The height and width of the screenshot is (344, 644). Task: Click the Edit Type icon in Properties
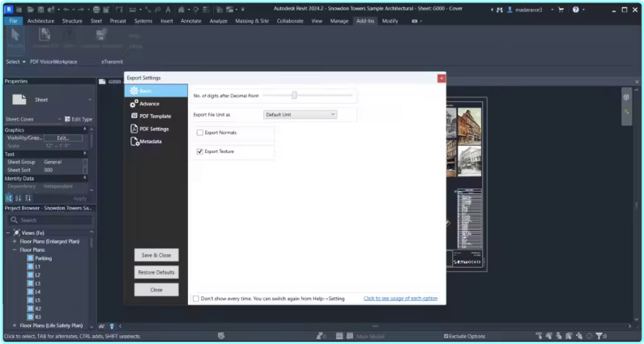67,119
